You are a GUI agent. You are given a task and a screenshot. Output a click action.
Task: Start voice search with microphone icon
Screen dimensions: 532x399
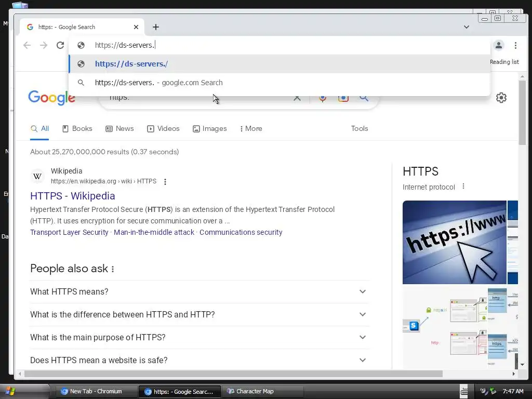322,98
